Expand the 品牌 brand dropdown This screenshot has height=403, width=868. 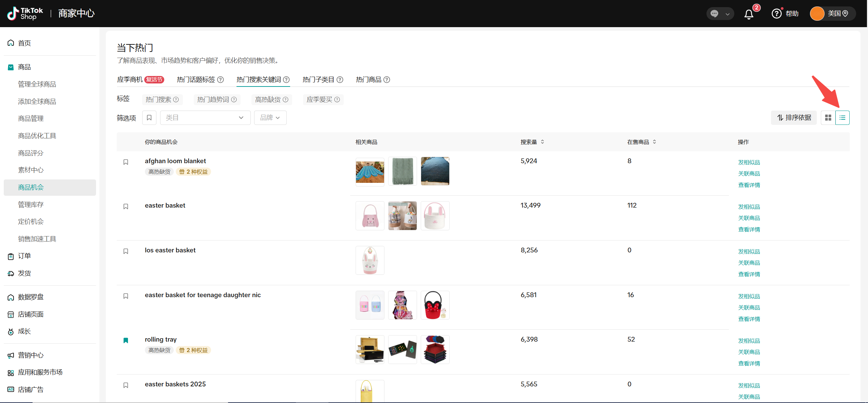pyautogui.click(x=270, y=118)
